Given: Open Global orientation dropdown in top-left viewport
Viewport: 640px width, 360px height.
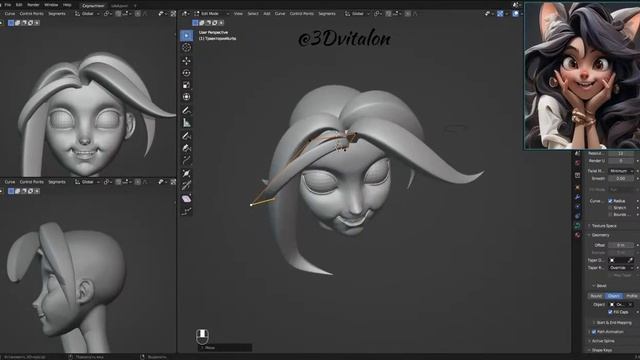Looking at the screenshot, I should point(87,13).
